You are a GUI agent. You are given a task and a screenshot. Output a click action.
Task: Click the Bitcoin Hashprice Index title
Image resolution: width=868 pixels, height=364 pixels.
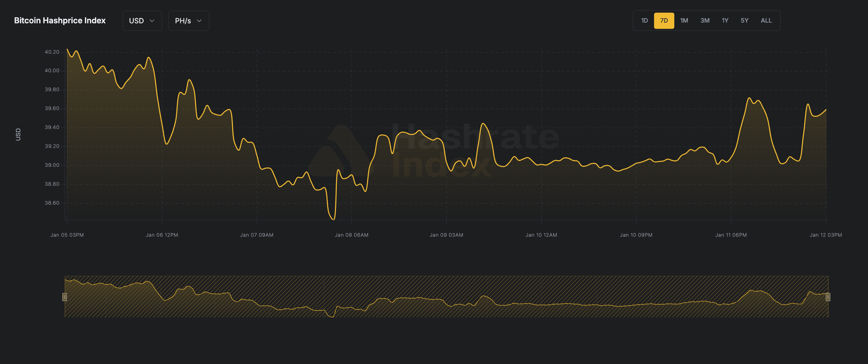coord(59,20)
